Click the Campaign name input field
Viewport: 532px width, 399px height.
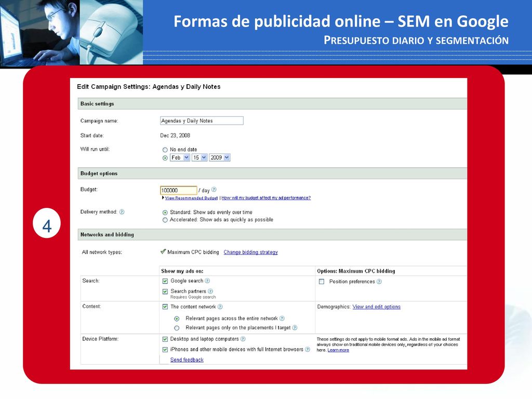click(x=202, y=121)
